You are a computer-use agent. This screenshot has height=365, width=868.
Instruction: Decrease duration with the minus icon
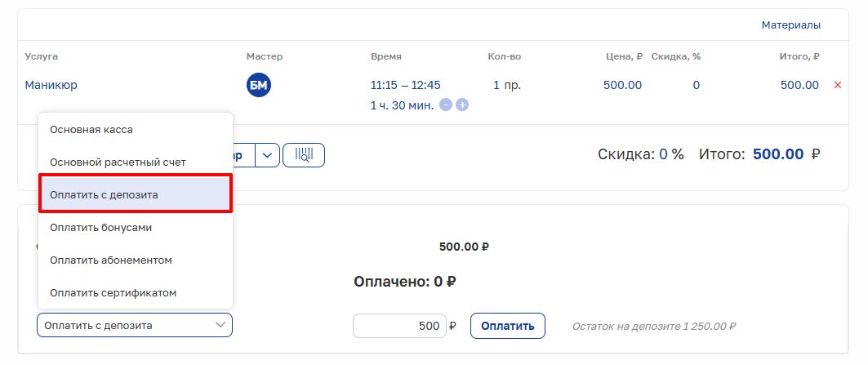[446, 105]
